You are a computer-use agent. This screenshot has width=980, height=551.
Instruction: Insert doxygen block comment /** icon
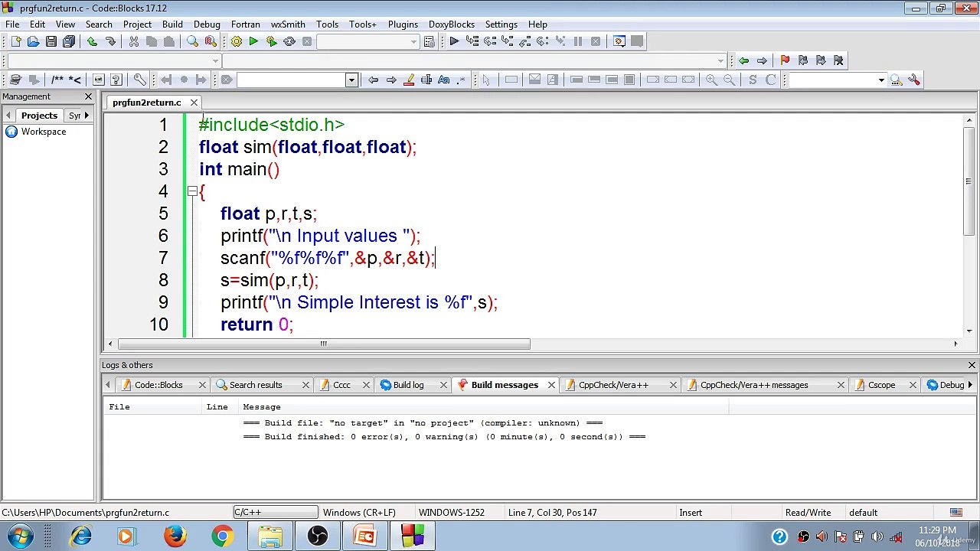click(57, 80)
